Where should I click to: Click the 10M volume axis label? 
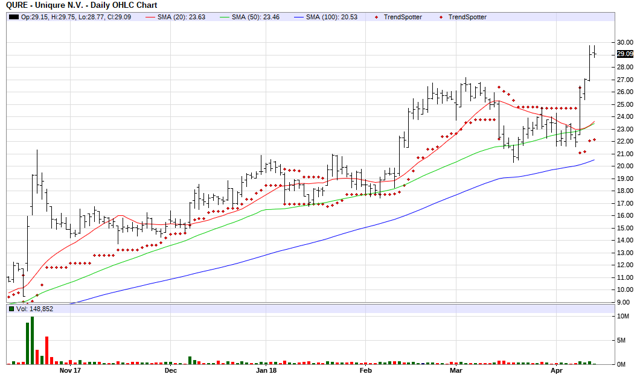click(623, 316)
